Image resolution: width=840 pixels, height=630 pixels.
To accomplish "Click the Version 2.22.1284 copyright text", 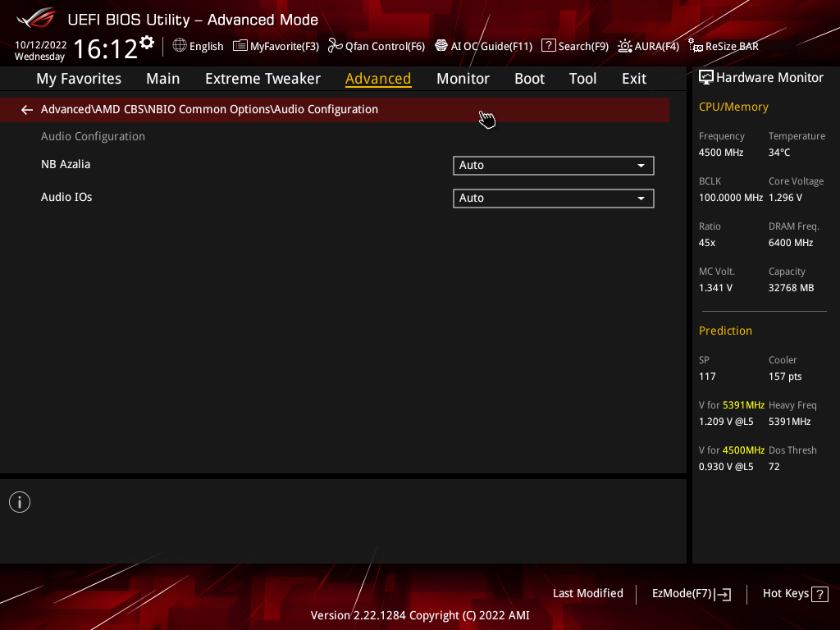I will pos(420,615).
